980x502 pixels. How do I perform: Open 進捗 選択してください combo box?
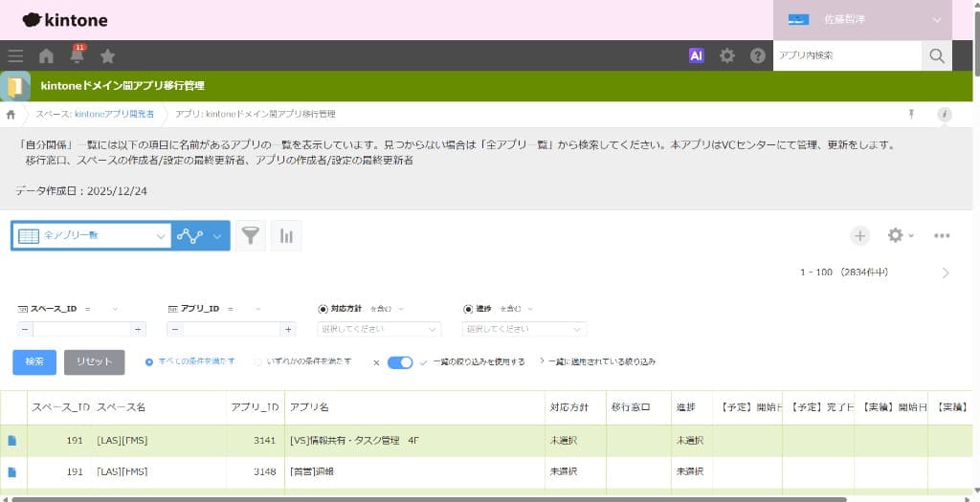(x=524, y=329)
